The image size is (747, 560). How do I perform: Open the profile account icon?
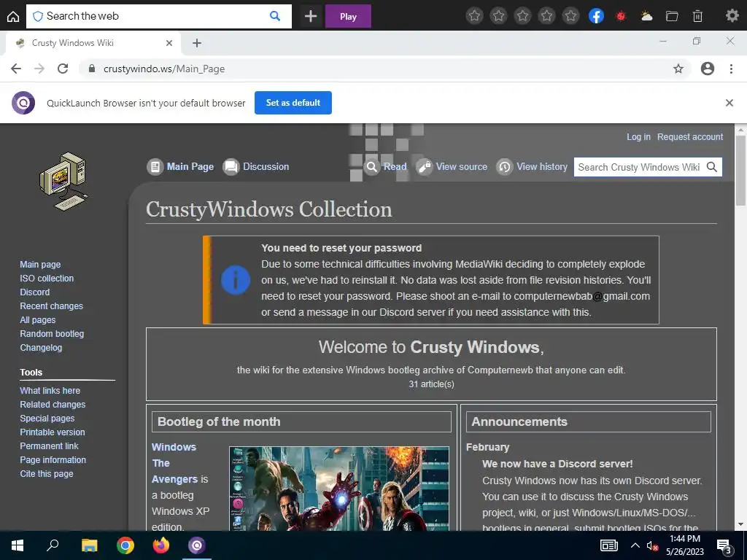point(708,69)
